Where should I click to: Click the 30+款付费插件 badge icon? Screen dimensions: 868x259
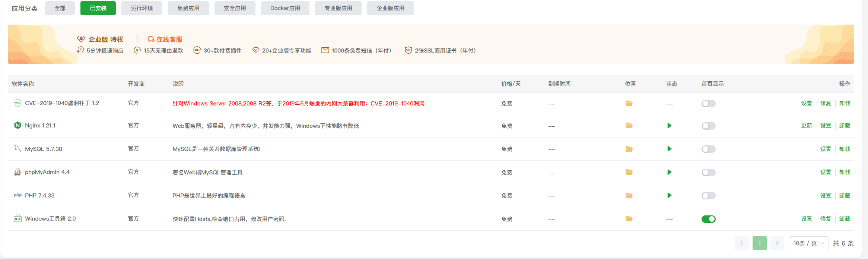(x=197, y=50)
